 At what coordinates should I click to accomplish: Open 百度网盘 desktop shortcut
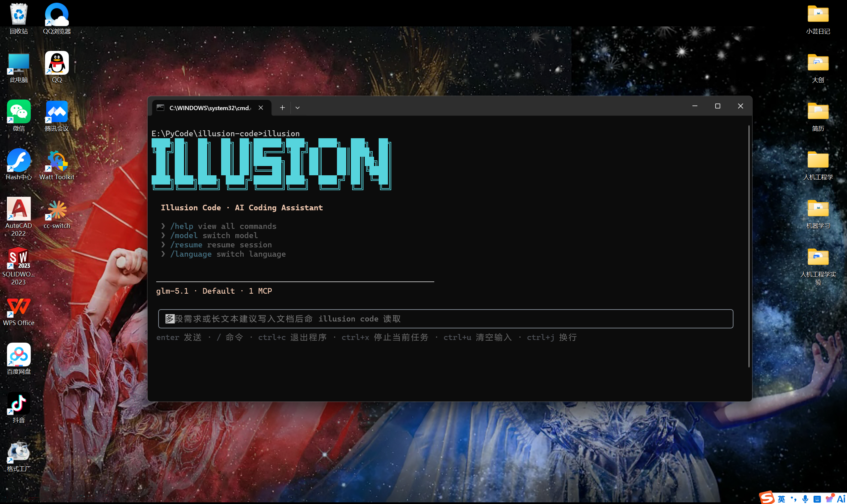pyautogui.click(x=19, y=359)
